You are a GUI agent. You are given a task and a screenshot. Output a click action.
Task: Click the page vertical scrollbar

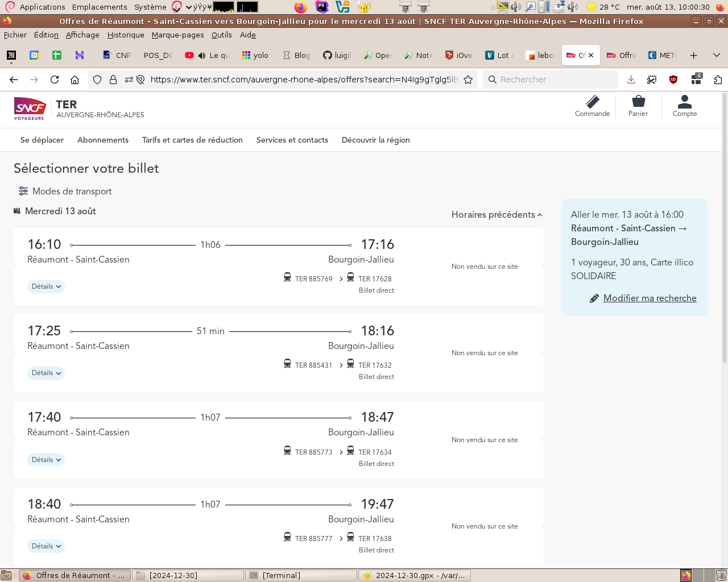pos(724,227)
